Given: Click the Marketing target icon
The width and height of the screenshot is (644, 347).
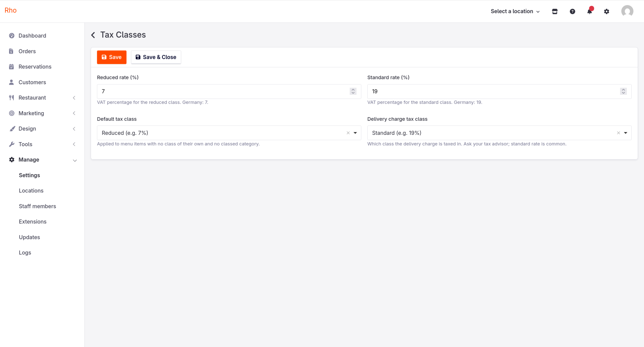Looking at the screenshot, I should [x=12, y=113].
